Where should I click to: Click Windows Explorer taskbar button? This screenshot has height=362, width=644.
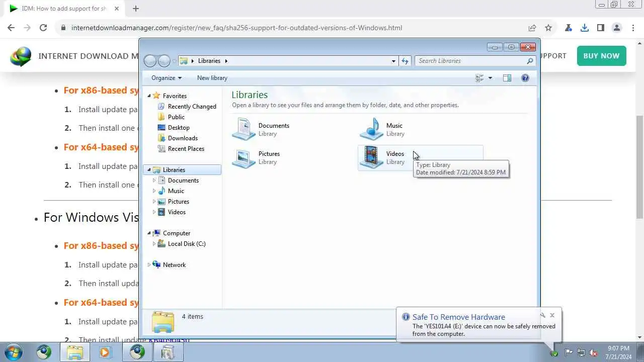75,352
